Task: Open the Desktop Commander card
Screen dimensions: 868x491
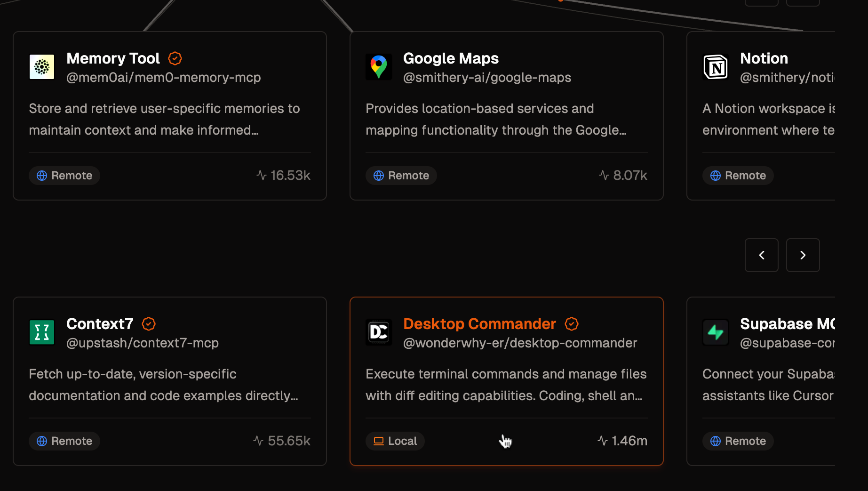Action: (506, 381)
